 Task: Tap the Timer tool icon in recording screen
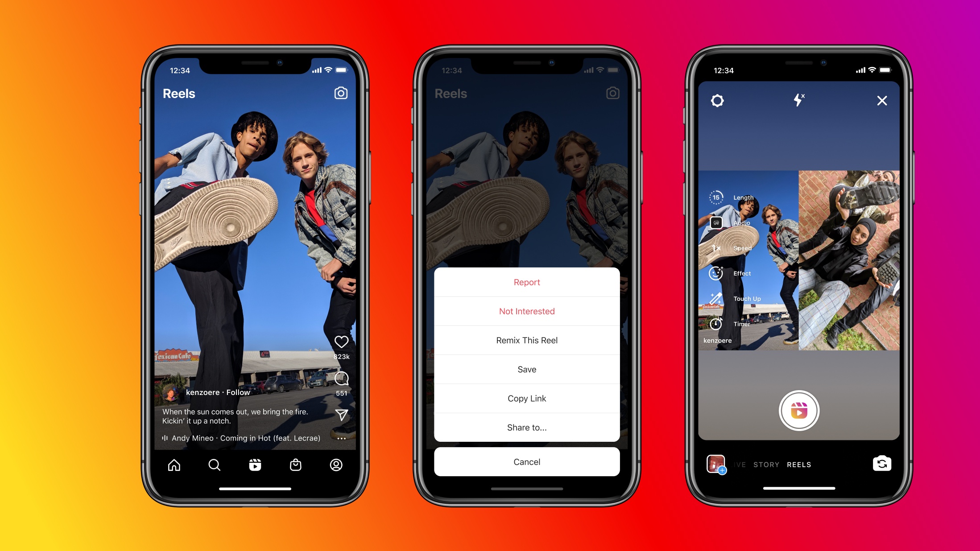click(x=715, y=324)
